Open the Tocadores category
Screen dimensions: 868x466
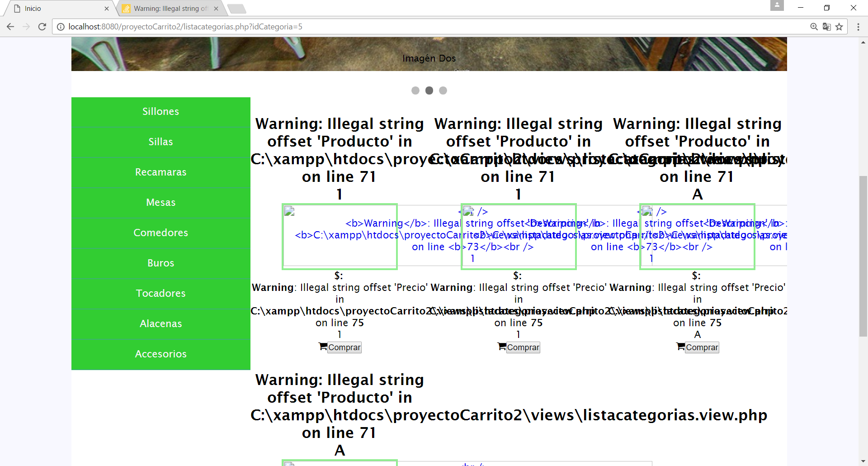tap(161, 294)
